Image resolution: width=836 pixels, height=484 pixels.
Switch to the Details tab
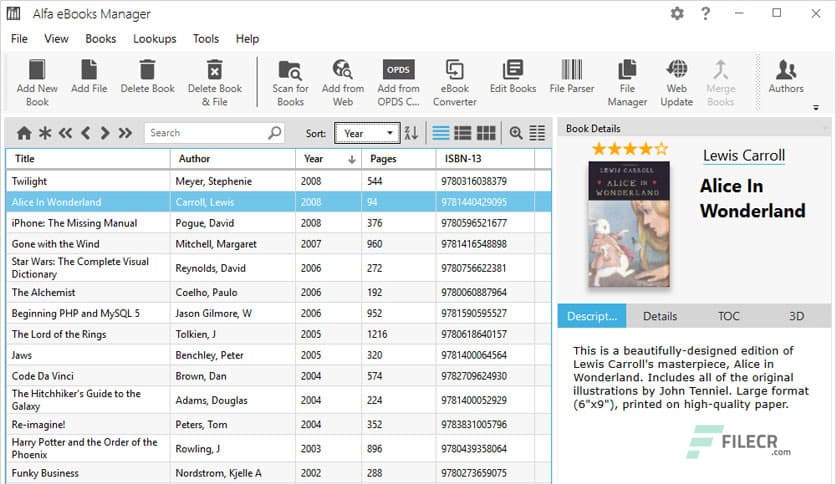coord(660,316)
